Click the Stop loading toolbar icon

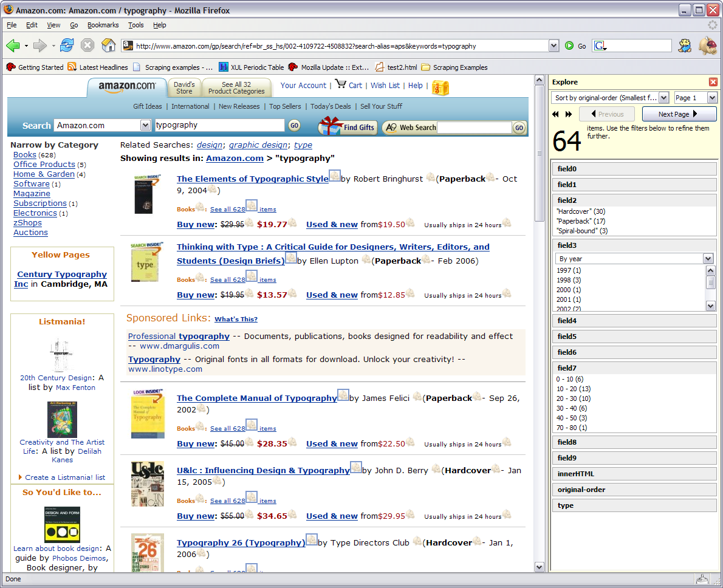(87, 46)
